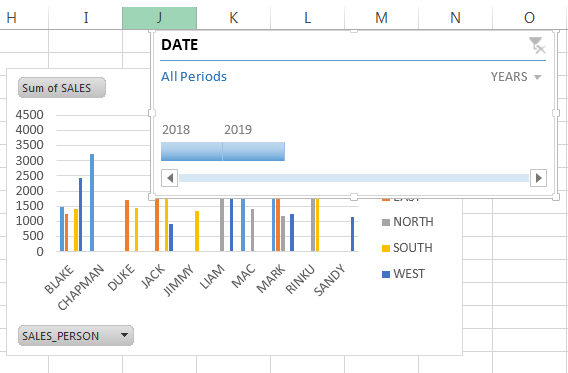Click the LIAM axis label

tap(212, 277)
